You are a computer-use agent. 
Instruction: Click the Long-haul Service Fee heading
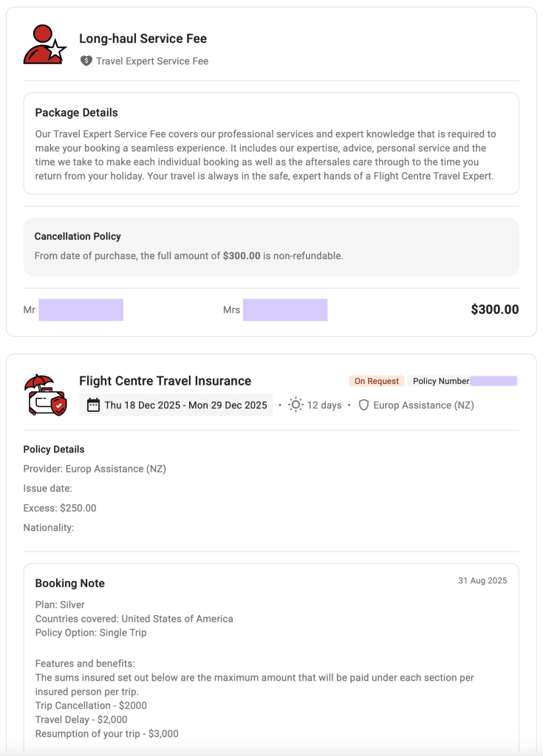click(143, 38)
